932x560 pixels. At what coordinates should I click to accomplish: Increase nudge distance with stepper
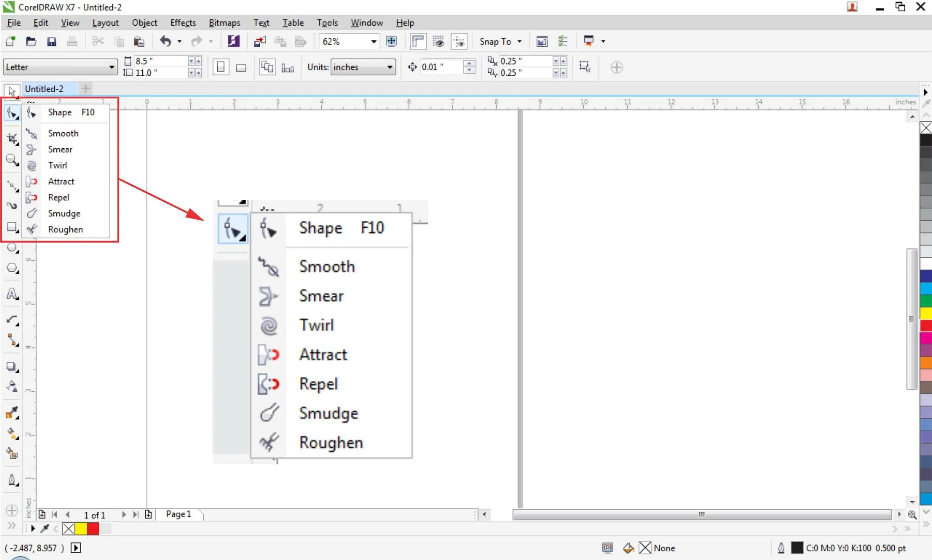pyautogui.click(x=469, y=63)
